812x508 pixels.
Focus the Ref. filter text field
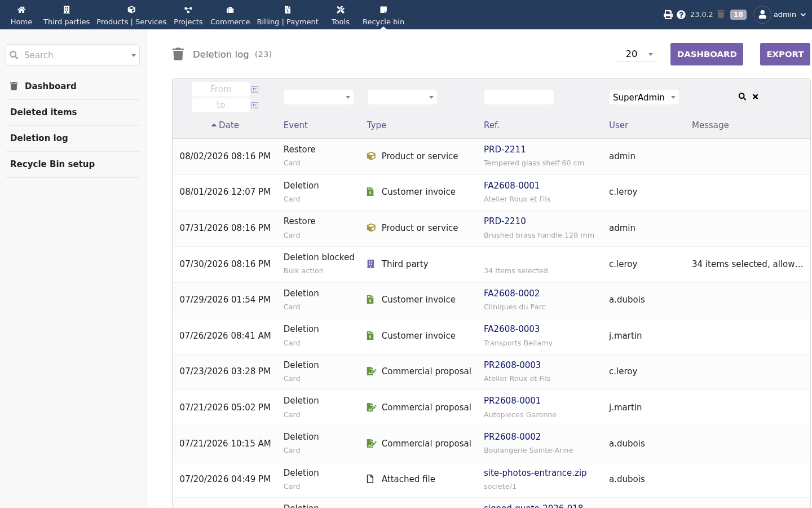(x=519, y=97)
